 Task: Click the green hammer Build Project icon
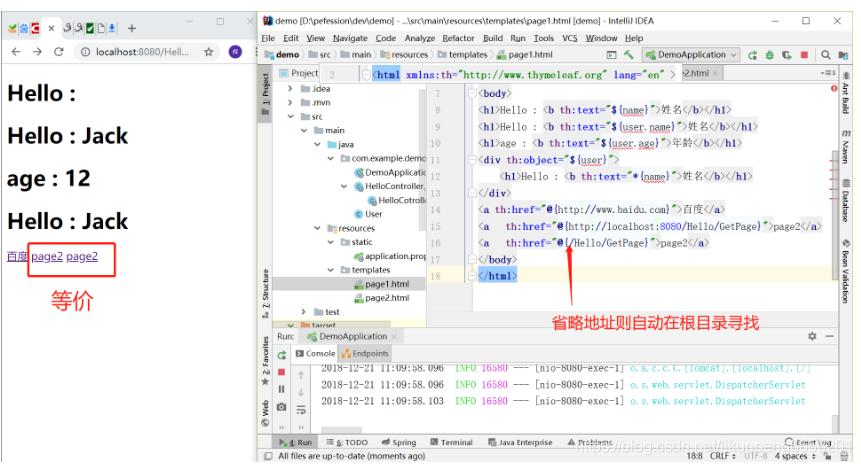point(629,54)
